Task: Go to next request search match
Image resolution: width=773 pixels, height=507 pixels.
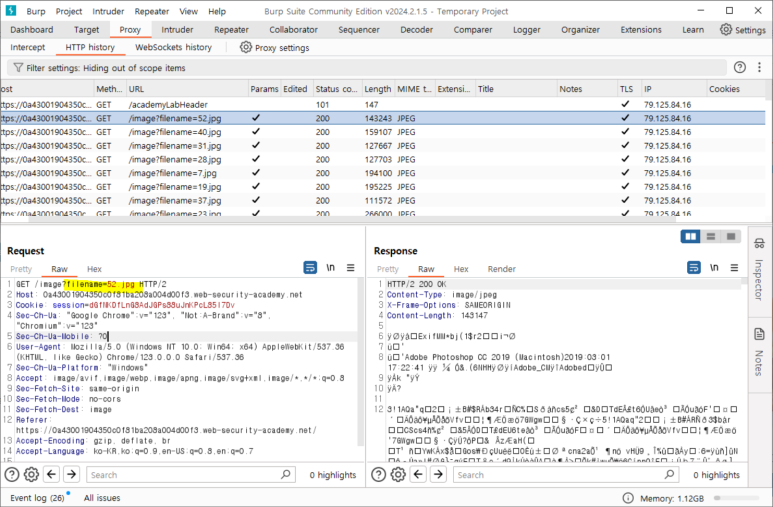Action: (71, 474)
